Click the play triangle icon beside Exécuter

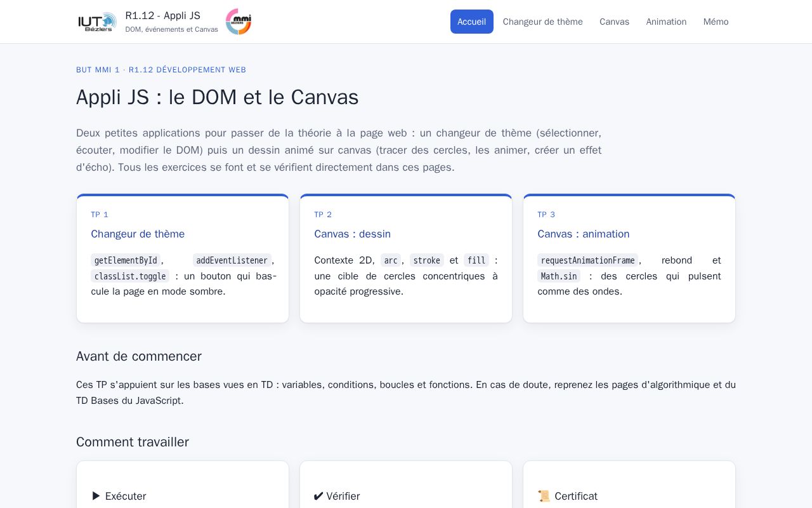point(96,496)
